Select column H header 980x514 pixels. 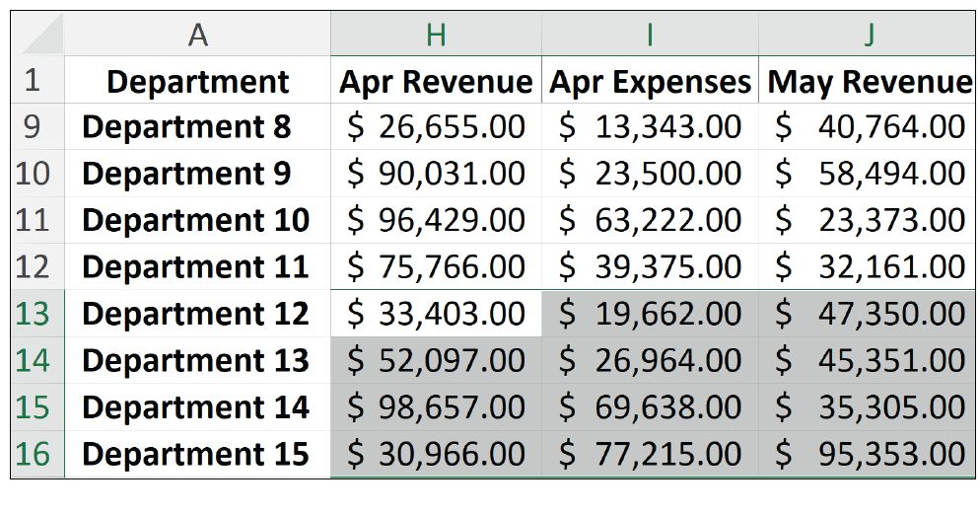click(436, 36)
